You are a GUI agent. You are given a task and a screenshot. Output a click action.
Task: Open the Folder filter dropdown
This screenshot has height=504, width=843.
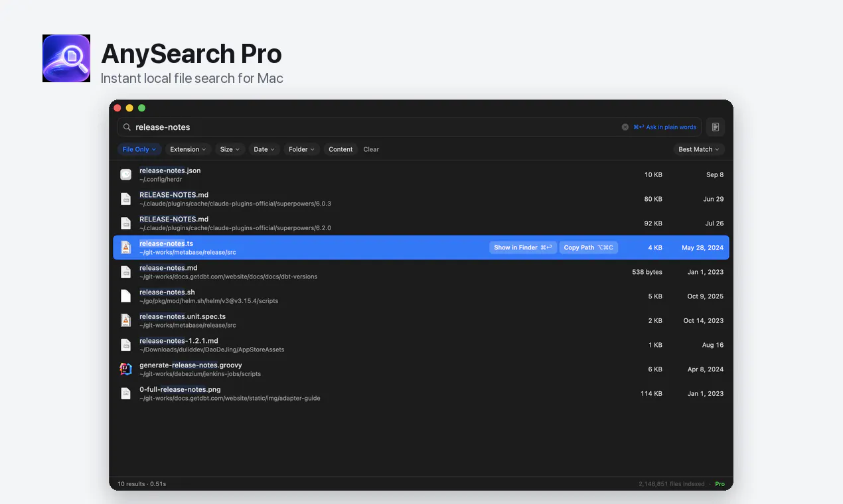tap(301, 149)
